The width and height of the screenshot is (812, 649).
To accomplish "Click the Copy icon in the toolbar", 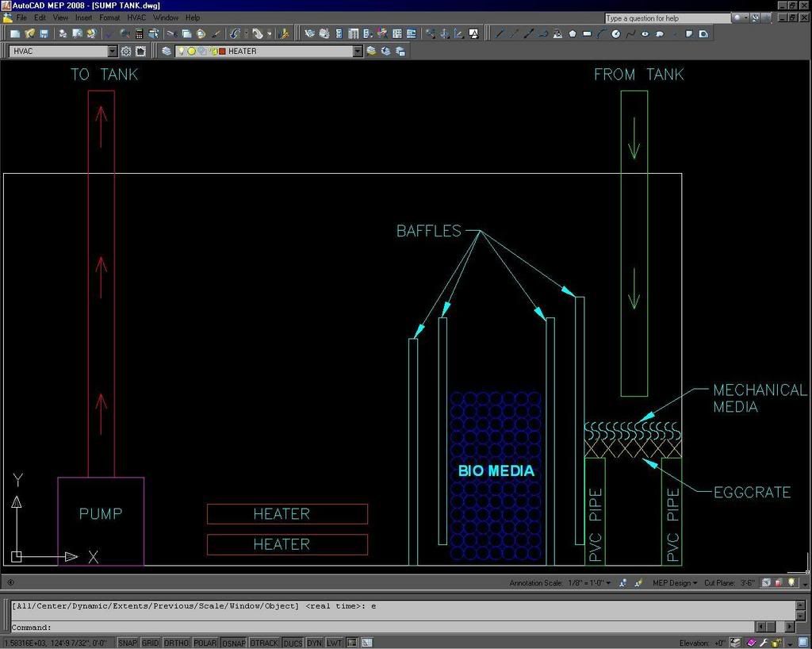I will click(186, 33).
